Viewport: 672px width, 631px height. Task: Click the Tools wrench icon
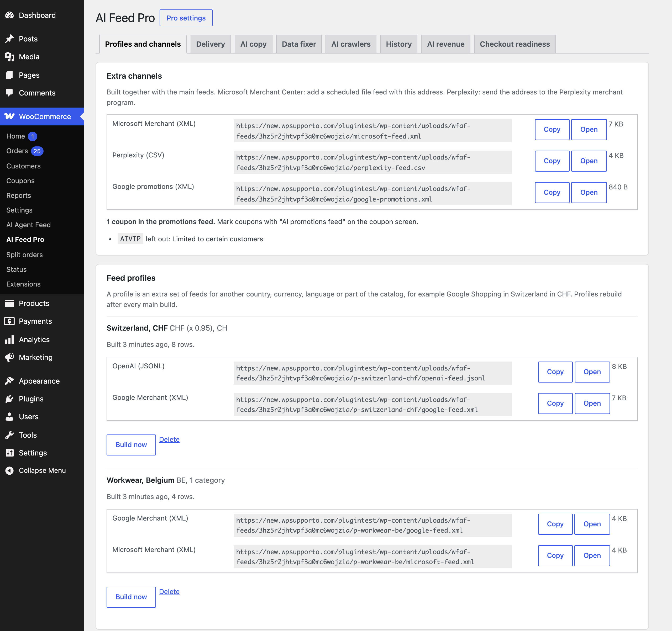coord(9,435)
